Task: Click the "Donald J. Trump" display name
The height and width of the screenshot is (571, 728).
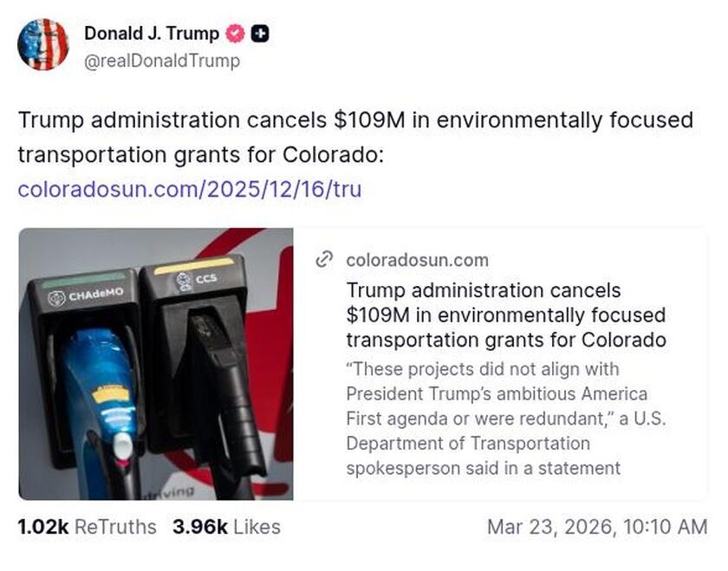Action: (x=150, y=35)
